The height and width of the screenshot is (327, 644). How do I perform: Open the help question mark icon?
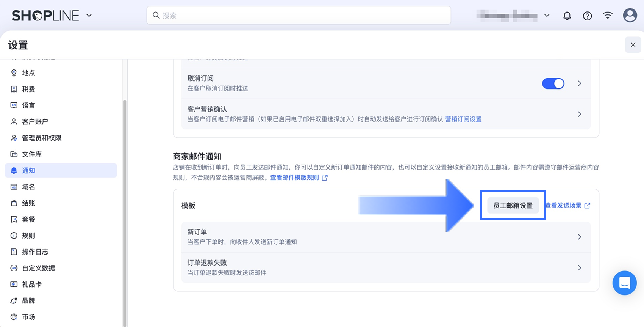587,16
